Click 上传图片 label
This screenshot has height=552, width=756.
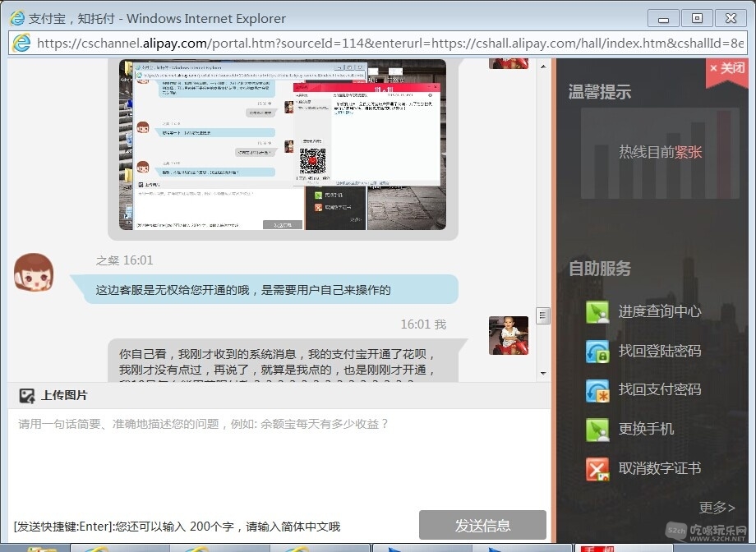(x=65, y=395)
